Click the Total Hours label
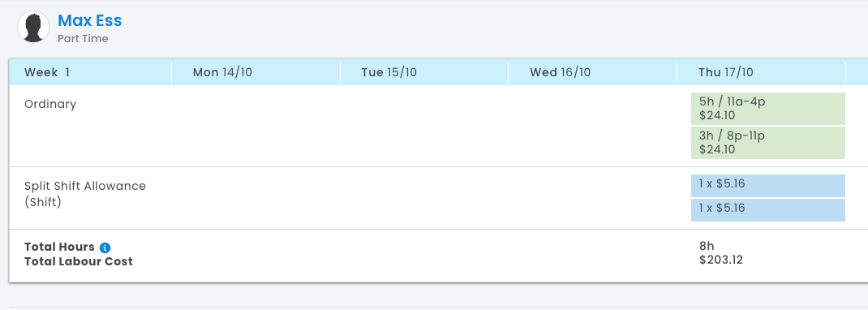Screen dimensions: 868x310 pyautogui.click(x=59, y=247)
